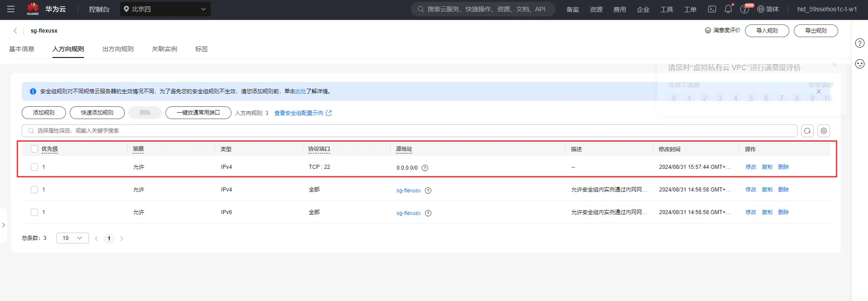This screenshot has width=868, height=301.
Task: Click 删除 for IPv4 全部 rule
Action: tap(783, 190)
